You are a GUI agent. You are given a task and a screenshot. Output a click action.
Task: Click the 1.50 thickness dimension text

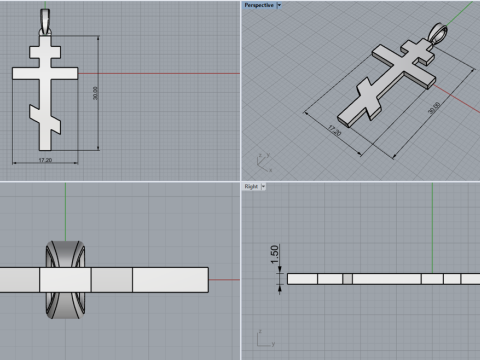(274, 254)
